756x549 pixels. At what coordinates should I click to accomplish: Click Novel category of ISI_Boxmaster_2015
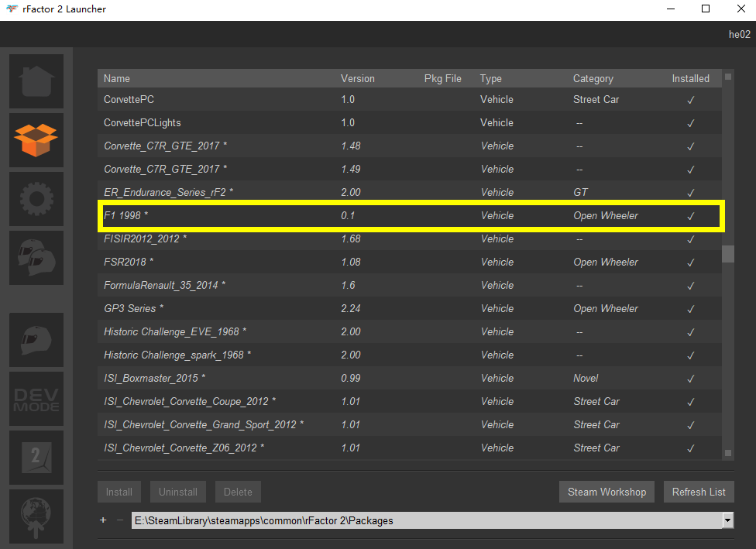pos(586,379)
